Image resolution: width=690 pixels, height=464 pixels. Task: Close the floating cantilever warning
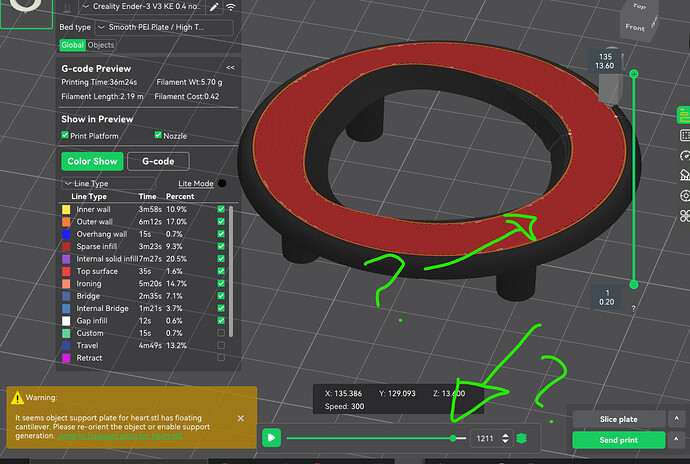[x=240, y=418]
